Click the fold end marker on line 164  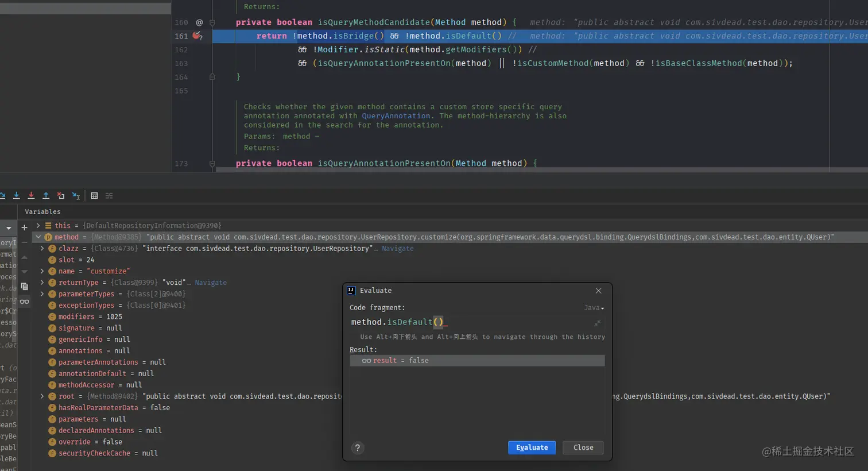[212, 76]
